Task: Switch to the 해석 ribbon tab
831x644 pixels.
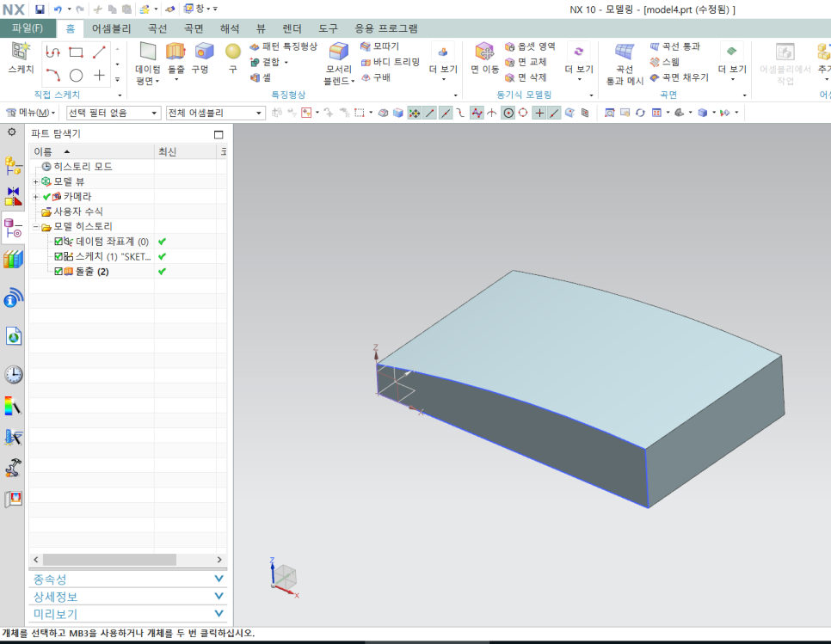Action: 230,28
